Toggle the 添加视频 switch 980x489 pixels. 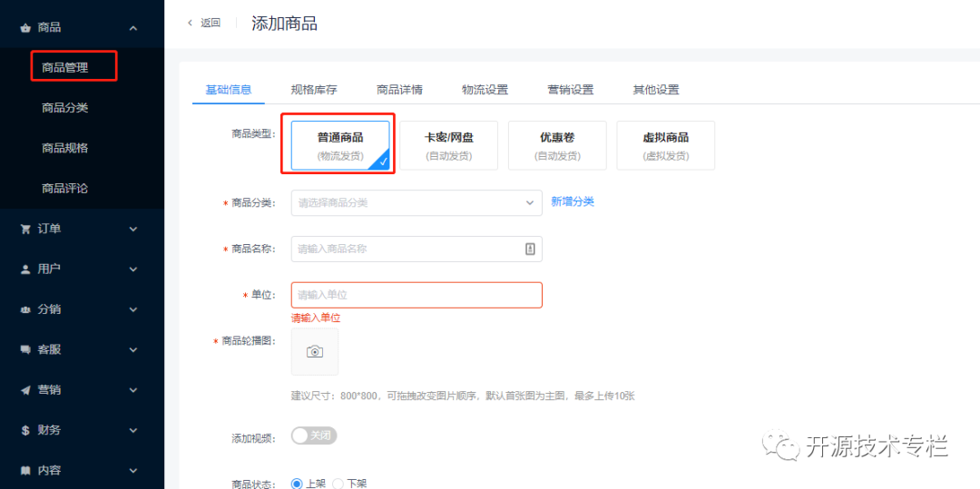[x=314, y=435]
